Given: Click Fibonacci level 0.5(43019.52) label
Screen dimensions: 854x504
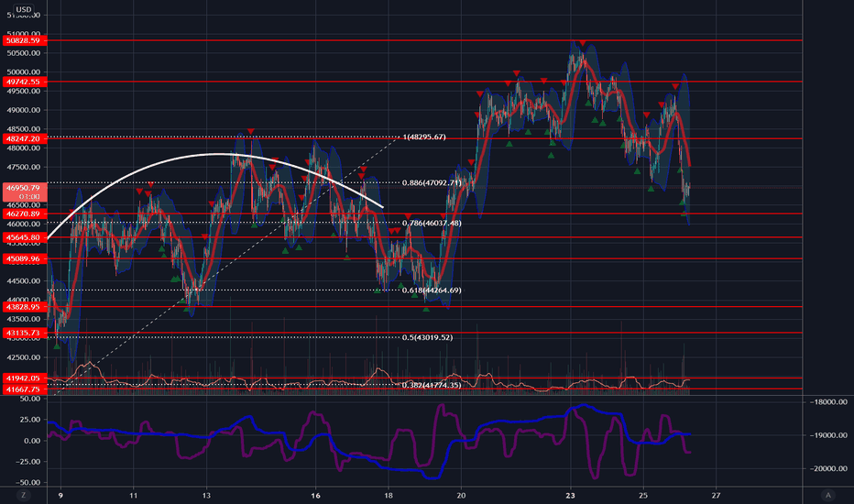Looking at the screenshot, I should [x=428, y=337].
